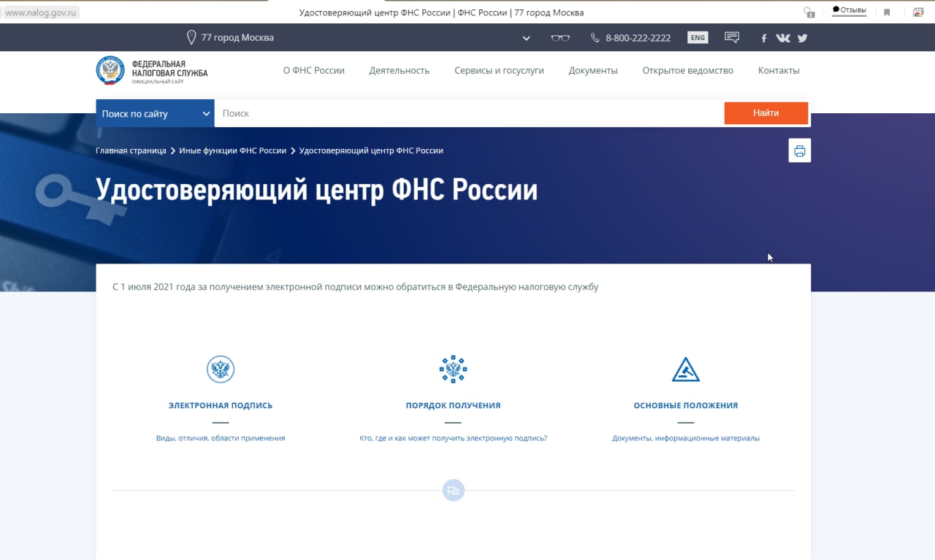Open 'Отзывы' reviews in browser bar
This screenshot has height=560, width=935.
click(x=849, y=10)
